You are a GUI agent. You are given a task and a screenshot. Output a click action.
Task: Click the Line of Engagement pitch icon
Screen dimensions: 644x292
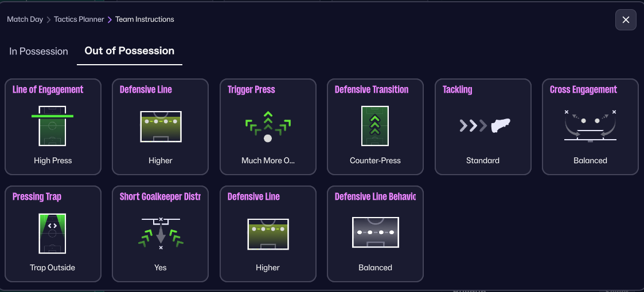click(52, 126)
